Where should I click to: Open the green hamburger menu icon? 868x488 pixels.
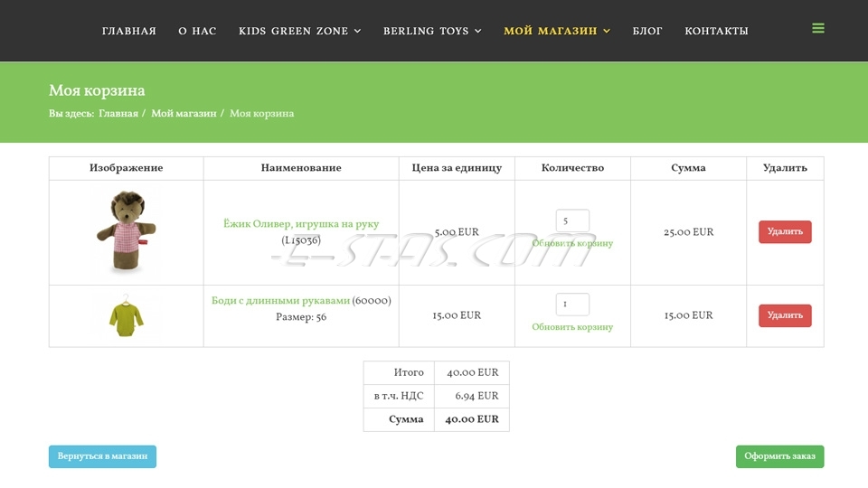[817, 28]
